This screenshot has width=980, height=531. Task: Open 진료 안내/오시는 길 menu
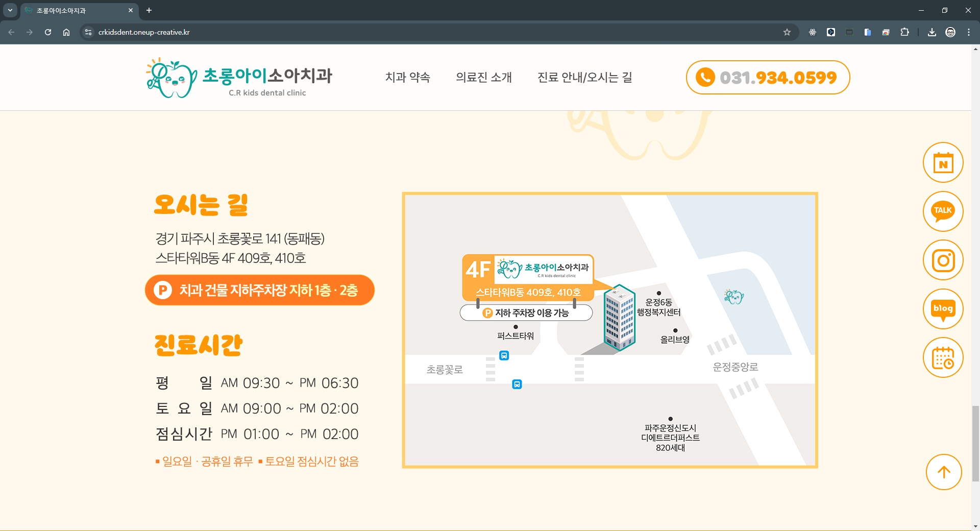(584, 77)
